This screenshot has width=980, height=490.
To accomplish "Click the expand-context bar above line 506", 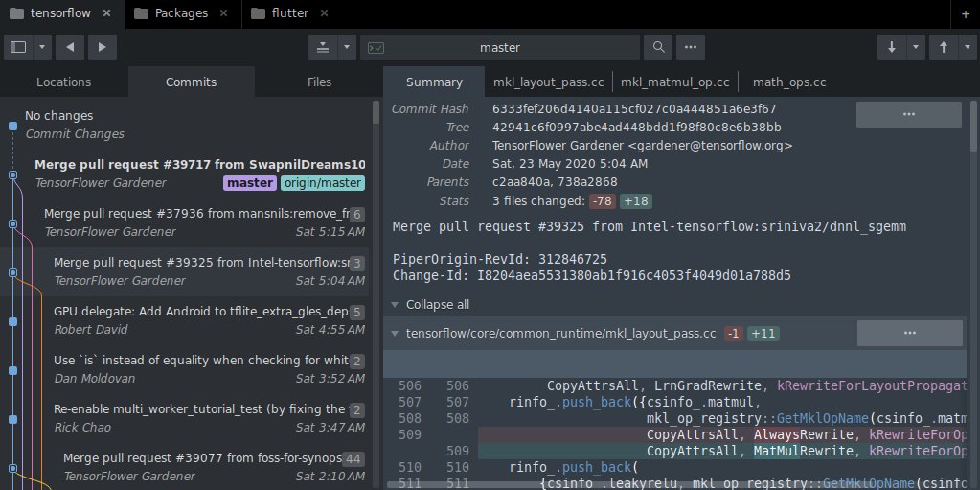I will point(674,363).
